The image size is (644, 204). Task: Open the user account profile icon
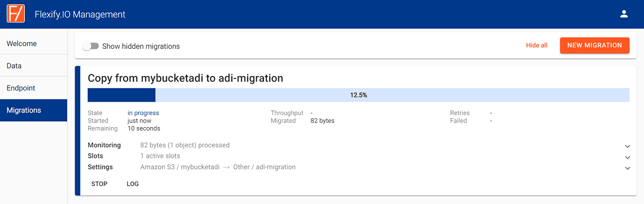[x=624, y=14]
